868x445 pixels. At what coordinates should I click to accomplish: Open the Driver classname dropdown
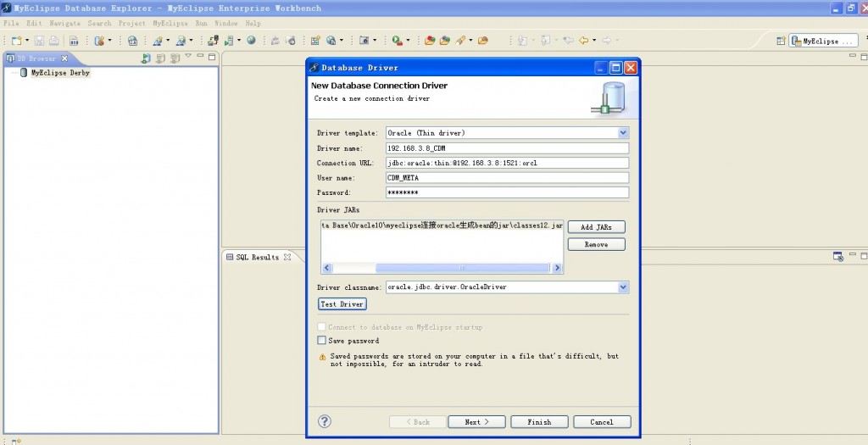623,287
